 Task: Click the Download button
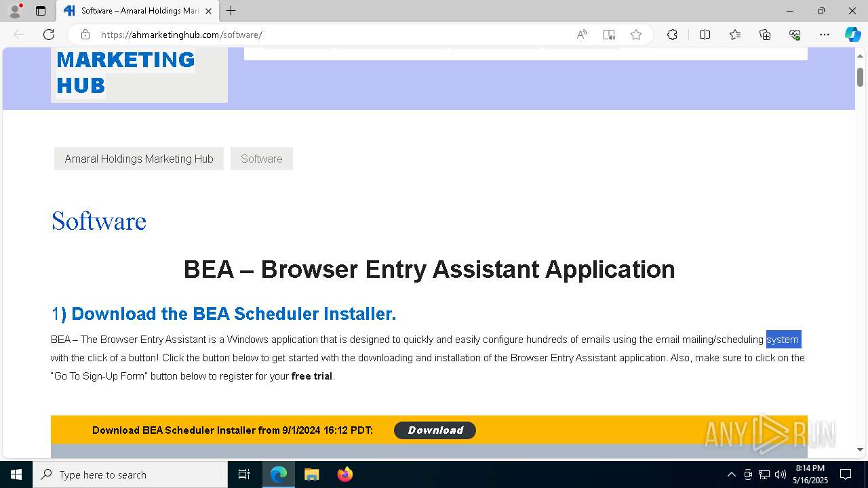[435, 430]
